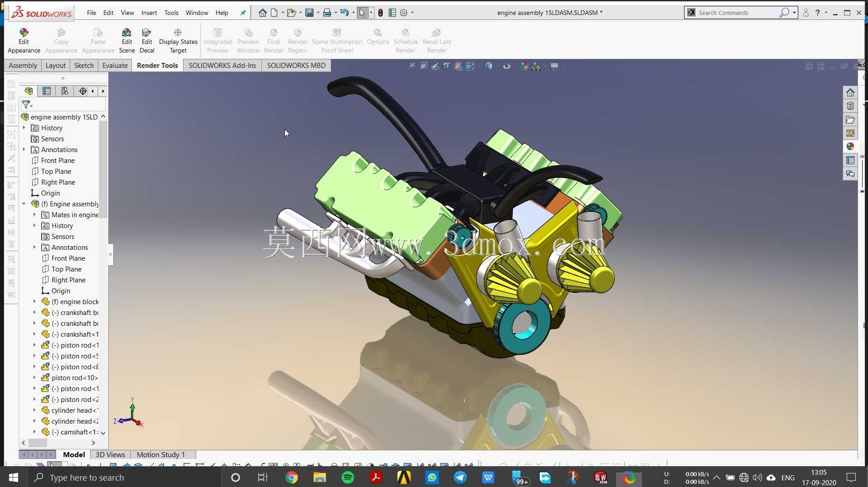The width and height of the screenshot is (868, 487).
Task: Open Spotify from the Windows taskbar
Action: point(347,477)
